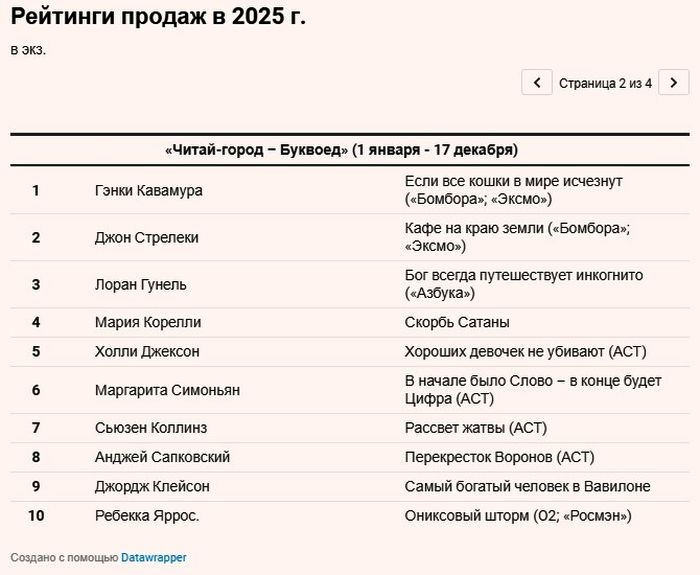
Task: Click the 'Рейтинги продаж в 2025 г.' title
Action: point(158,17)
